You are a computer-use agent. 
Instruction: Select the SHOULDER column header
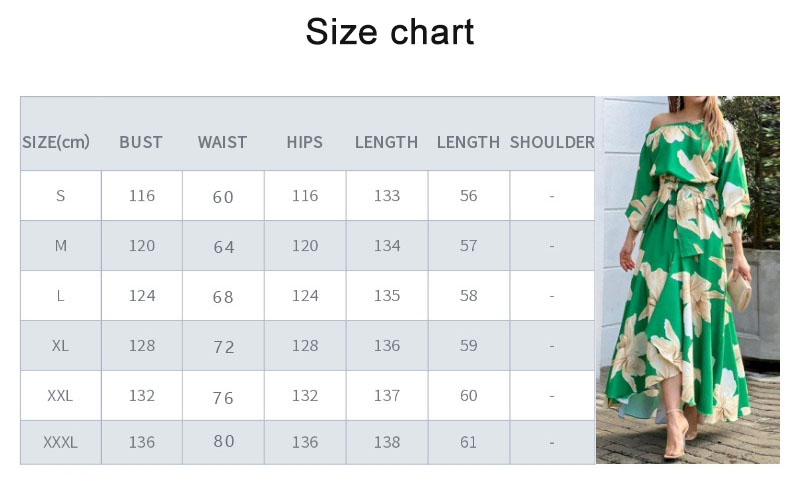click(x=552, y=142)
